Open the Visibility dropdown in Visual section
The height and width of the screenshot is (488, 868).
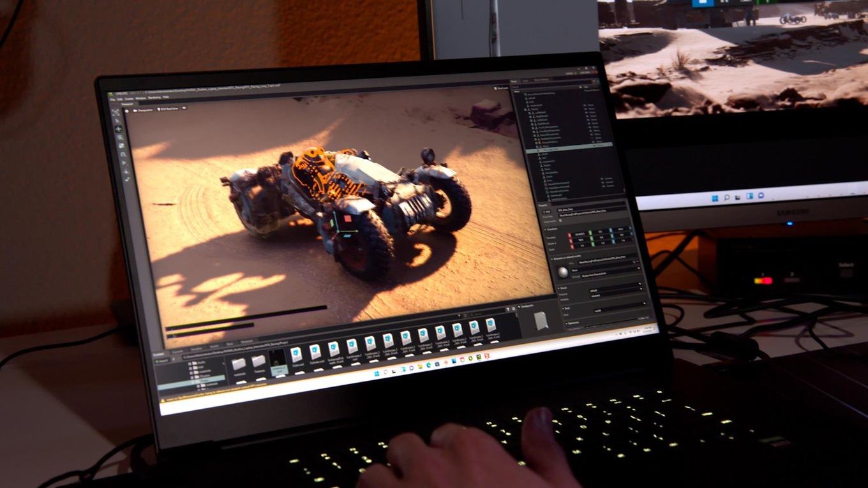(616, 293)
